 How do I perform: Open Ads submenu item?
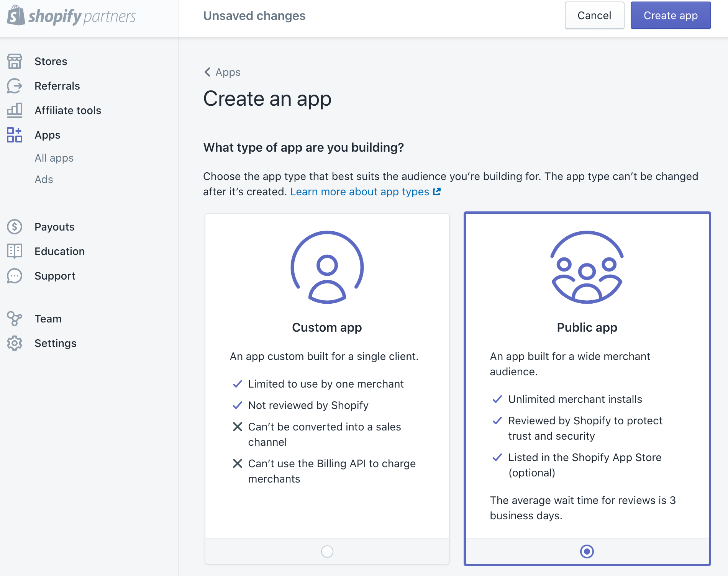tap(44, 179)
